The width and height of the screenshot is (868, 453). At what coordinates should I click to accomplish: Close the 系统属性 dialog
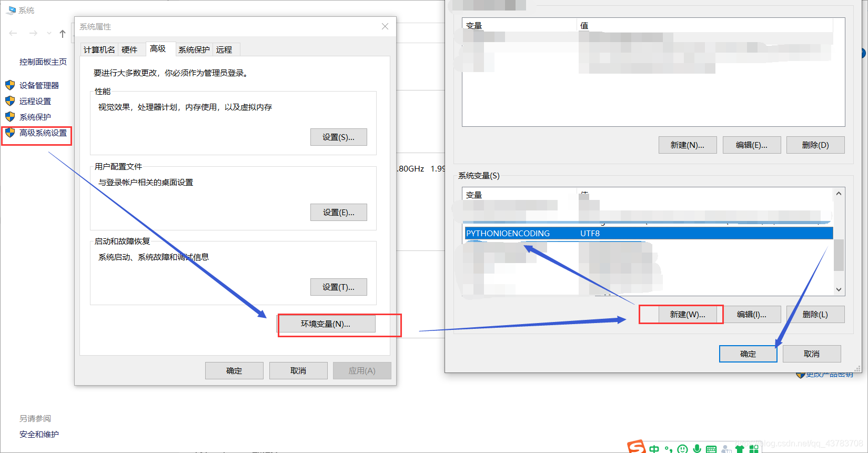pyautogui.click(x=385, y=26)
